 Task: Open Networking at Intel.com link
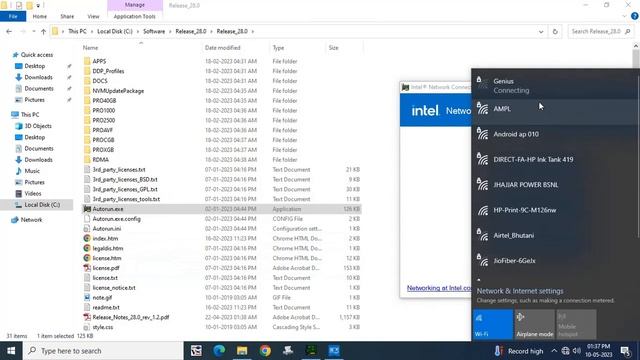tap(439, 288)
